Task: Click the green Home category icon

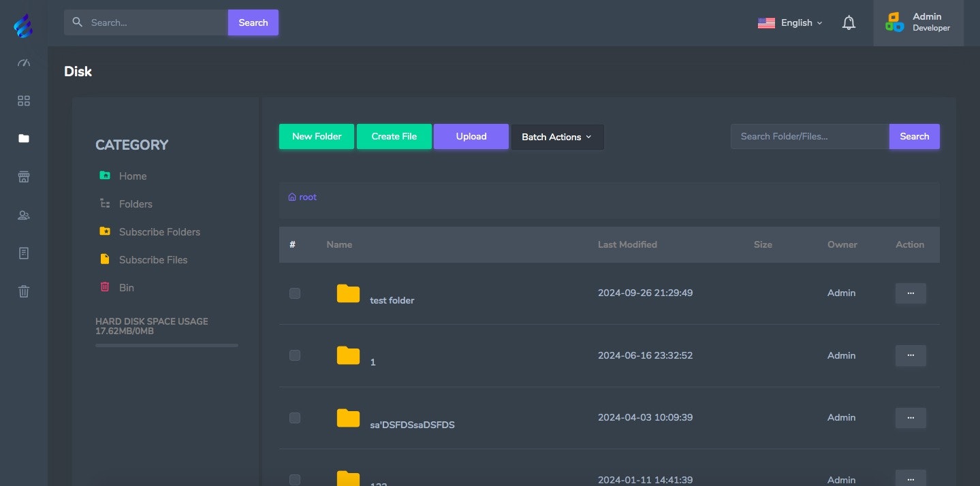Action: point(105,176)
